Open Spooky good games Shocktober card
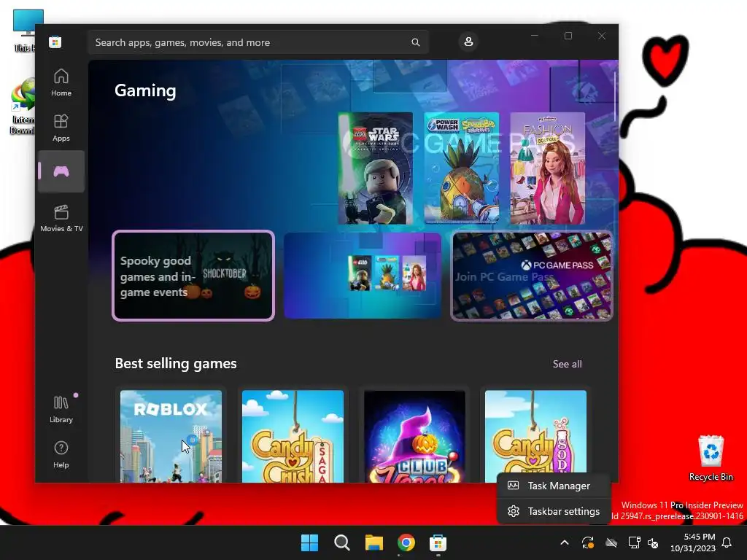This screenshot has width=747, height=560. [x=193, y=276]
